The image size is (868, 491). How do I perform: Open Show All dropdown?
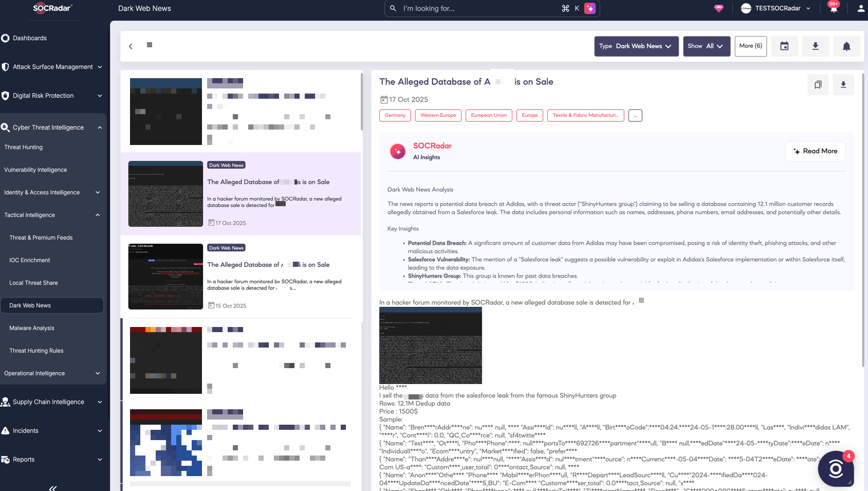pos(707,46)
